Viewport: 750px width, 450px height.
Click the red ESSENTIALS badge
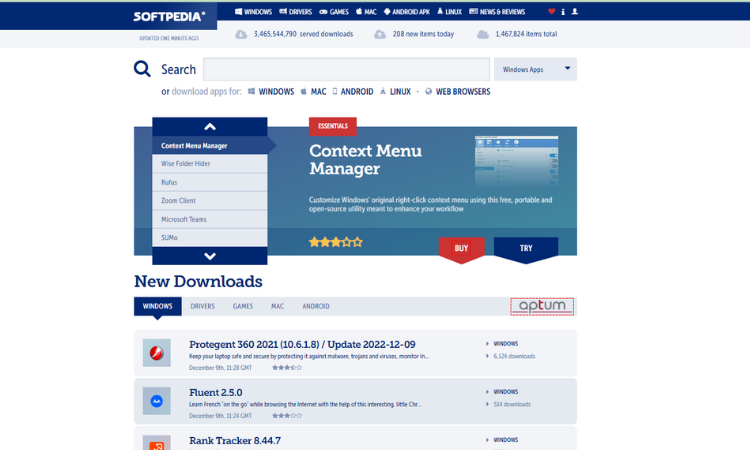point(333,126)
